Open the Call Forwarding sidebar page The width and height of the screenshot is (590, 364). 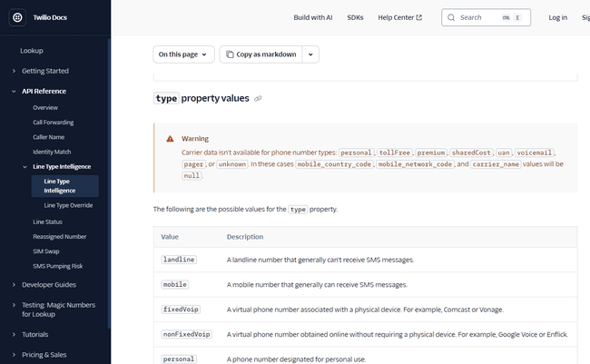point(53,123)
